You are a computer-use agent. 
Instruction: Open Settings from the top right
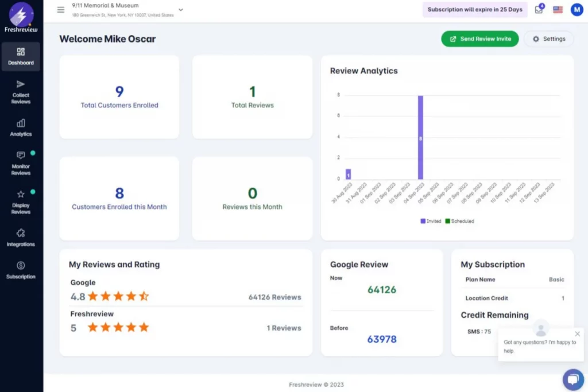549,38
